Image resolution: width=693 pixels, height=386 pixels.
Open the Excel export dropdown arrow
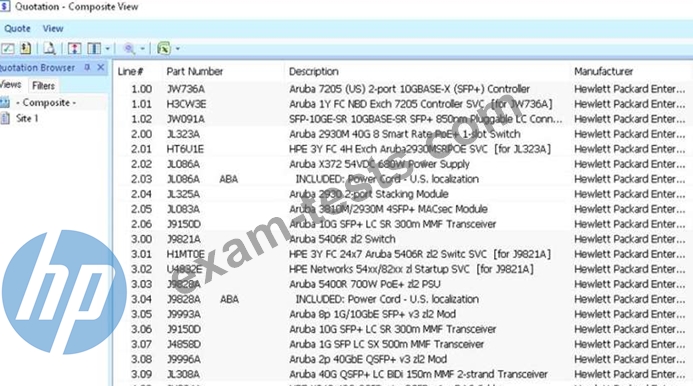point(178,49)
